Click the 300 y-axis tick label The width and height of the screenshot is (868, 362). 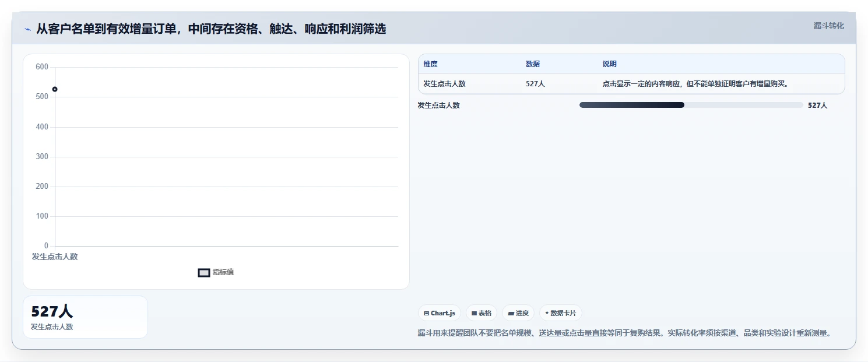point(42,157)
